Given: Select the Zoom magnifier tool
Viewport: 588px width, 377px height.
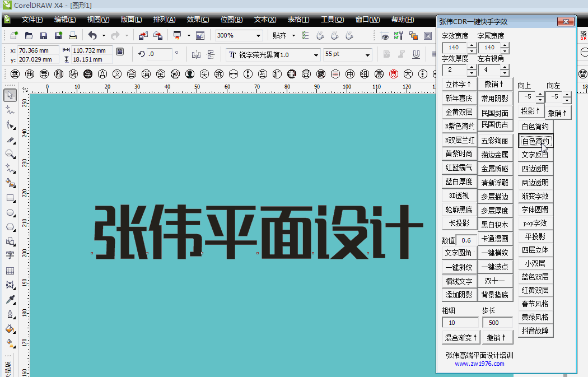Looking at the screenshot, I should pos(10,154).
